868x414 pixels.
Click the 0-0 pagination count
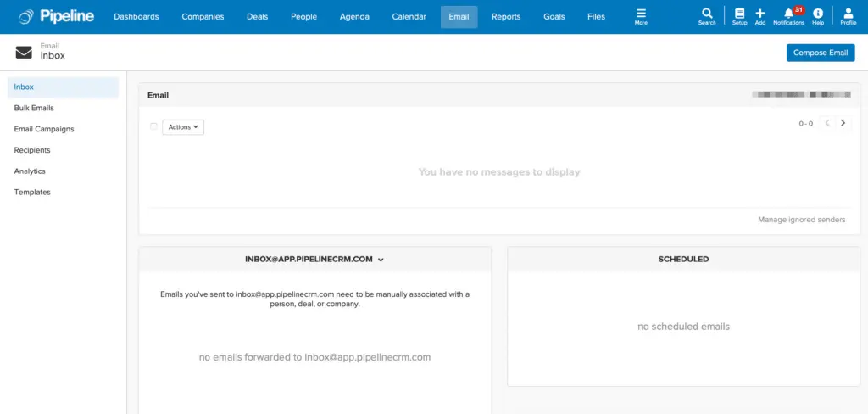[805, 124]
